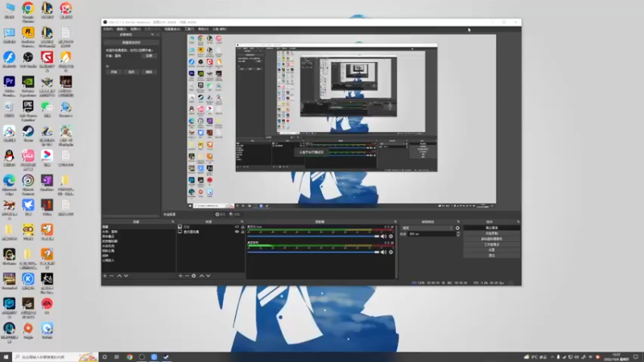This screenshot has height=362, width=644.
Task: Open the GeForce Experience desktop shortcut
Action: click(28, 86)
